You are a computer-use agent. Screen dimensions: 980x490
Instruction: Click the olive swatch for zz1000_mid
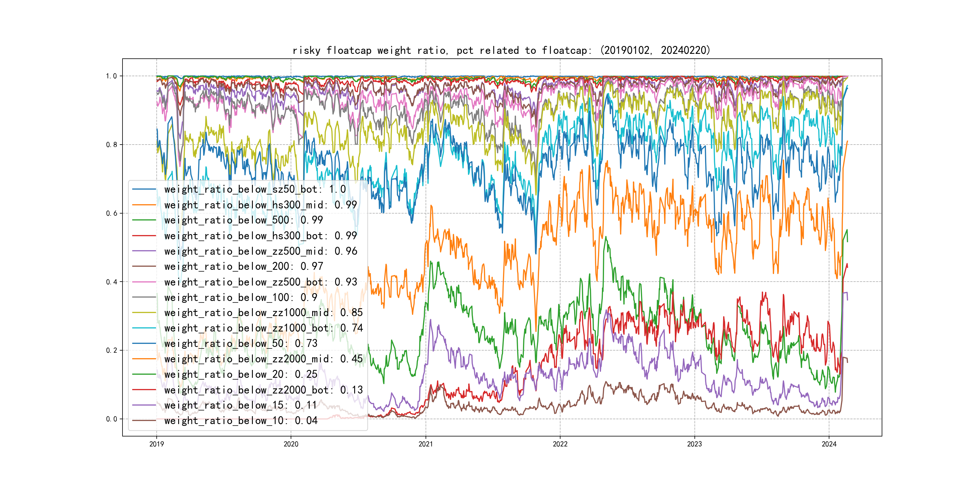coord(144,313)
